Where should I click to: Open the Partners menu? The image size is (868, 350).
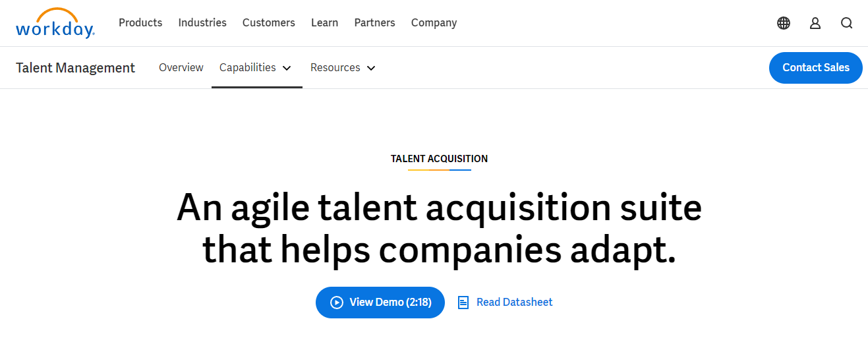pos(374,23)
